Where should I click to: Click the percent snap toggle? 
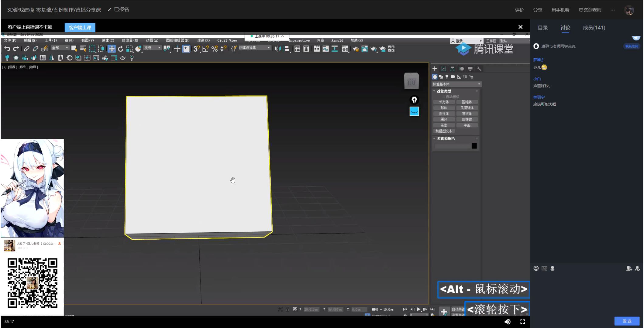pyautogui.click(x=215, y=49)
